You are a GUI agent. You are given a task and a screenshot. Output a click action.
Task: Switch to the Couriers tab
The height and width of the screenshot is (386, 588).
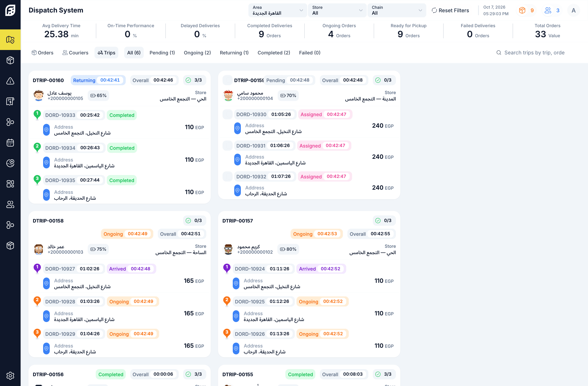coord(75,53)
